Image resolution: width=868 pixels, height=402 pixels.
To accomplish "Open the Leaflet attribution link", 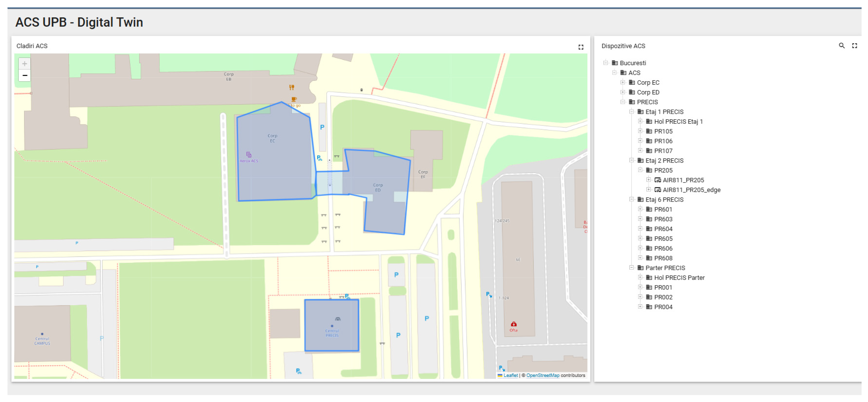I will (510, 375).
